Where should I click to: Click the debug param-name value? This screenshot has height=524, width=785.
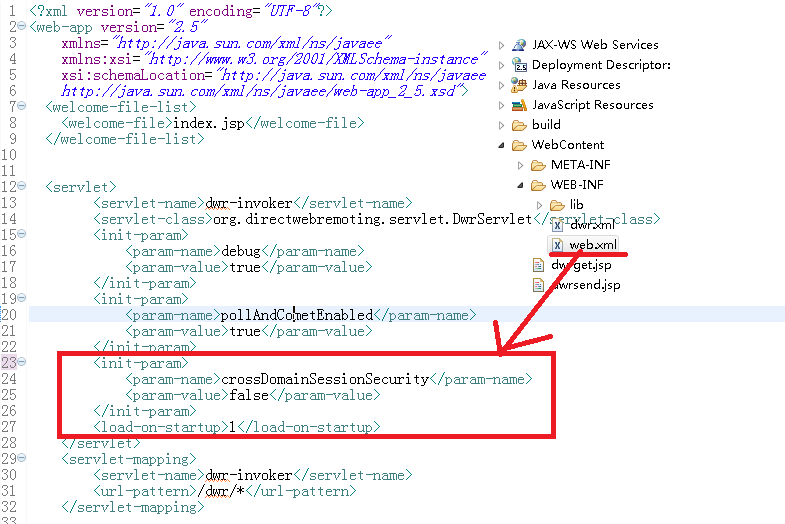point(241,251)
